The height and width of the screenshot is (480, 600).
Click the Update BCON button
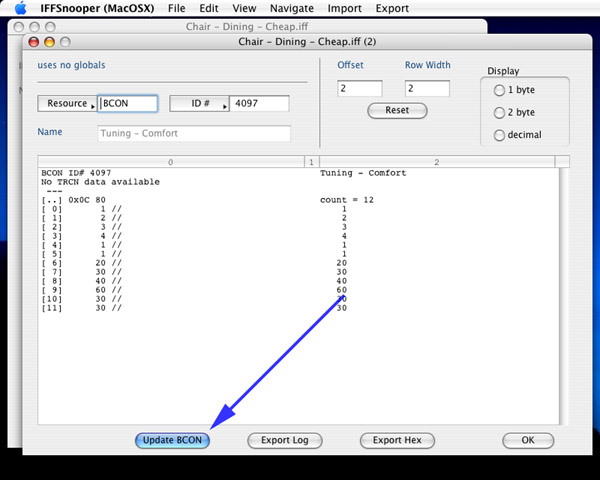pos(173,440)
